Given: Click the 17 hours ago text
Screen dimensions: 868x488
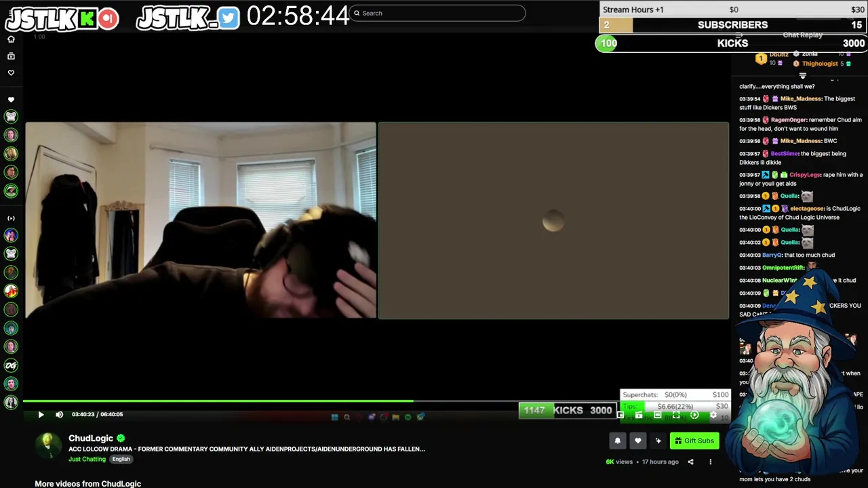Looking at the screenshot, I should (x=660, y=462).
